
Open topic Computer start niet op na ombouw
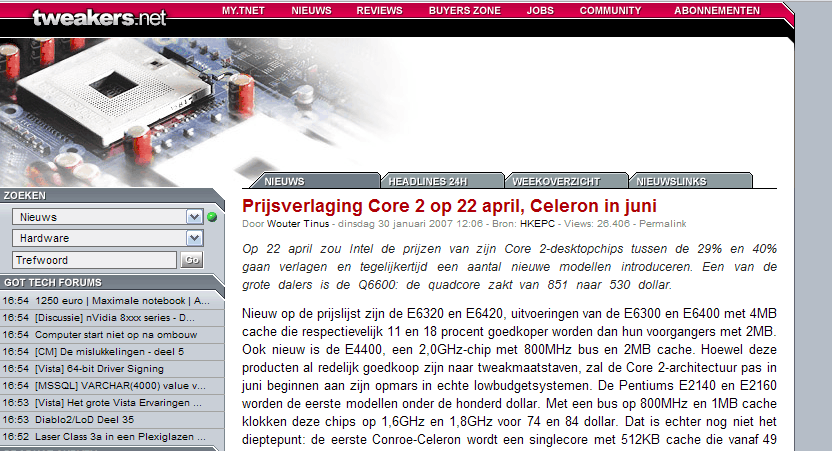pyautogui.click(x=116, y=335)
